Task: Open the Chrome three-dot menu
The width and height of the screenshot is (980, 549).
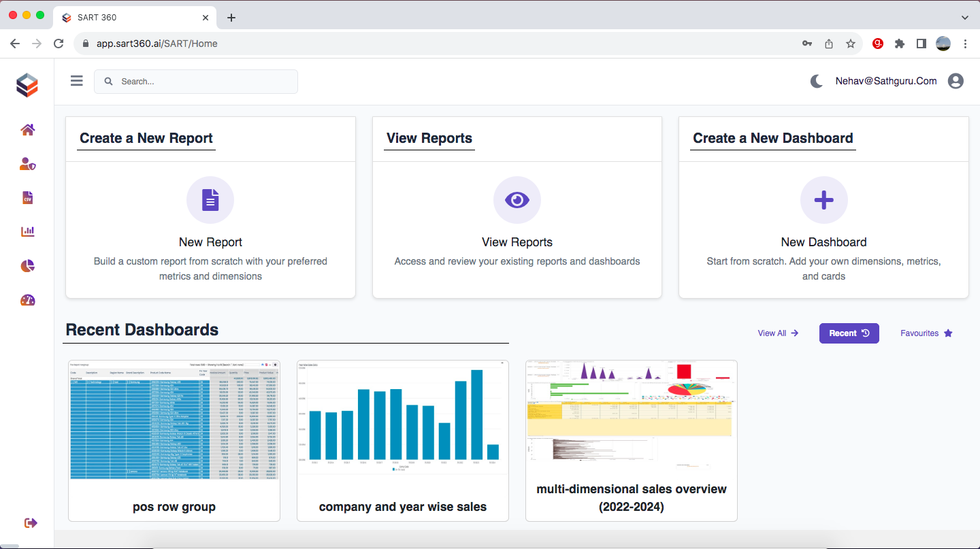Action: (x=965, y=43)
